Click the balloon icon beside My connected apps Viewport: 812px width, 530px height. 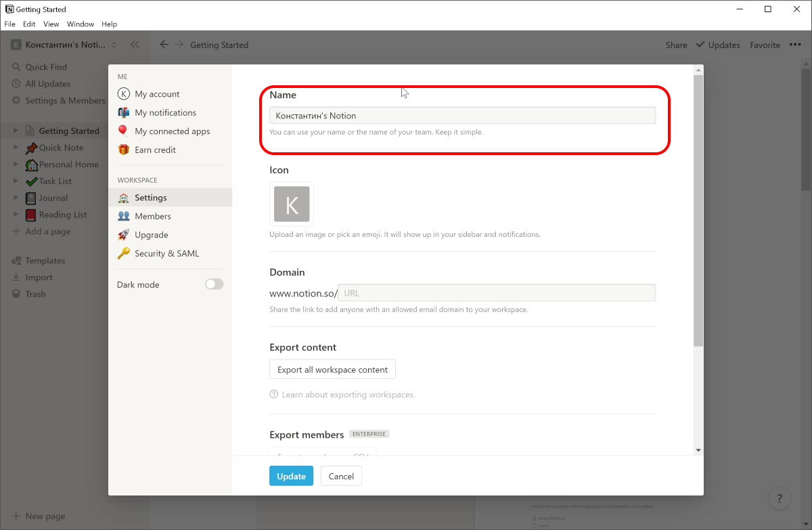coord(123,131)
